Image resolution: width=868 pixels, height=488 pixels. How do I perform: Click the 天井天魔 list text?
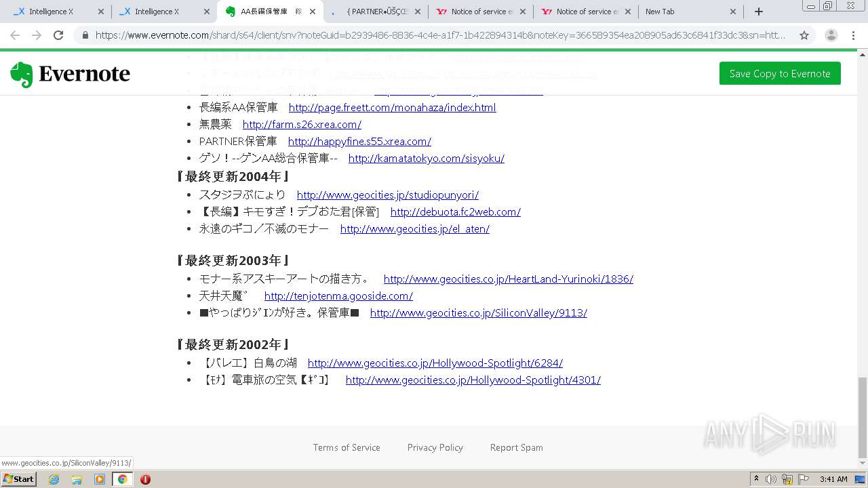coord(223,296)
